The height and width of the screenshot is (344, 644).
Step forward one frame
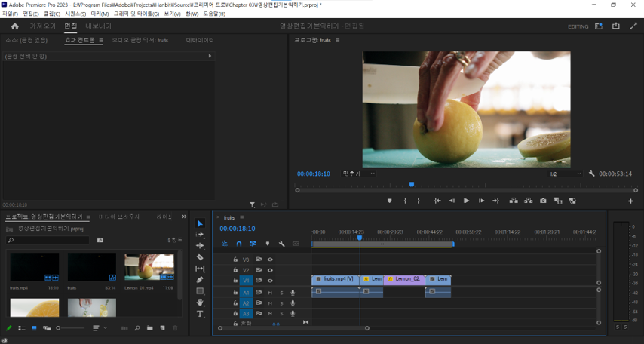pos(481,201)
